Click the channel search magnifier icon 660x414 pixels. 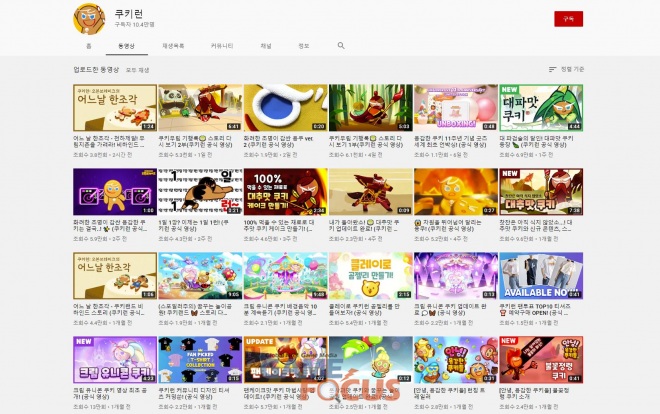[x=341, y=45]
